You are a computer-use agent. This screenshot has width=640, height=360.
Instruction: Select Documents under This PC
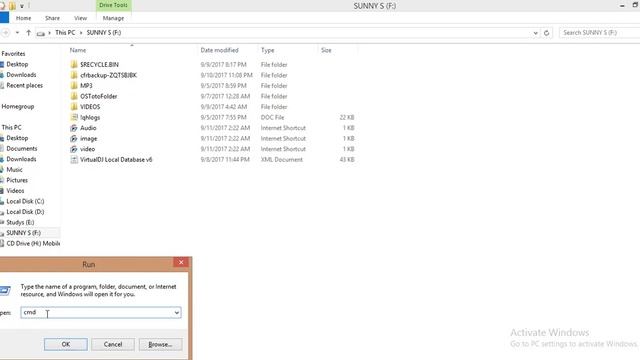pyautogui.click(x=22, y=149)
